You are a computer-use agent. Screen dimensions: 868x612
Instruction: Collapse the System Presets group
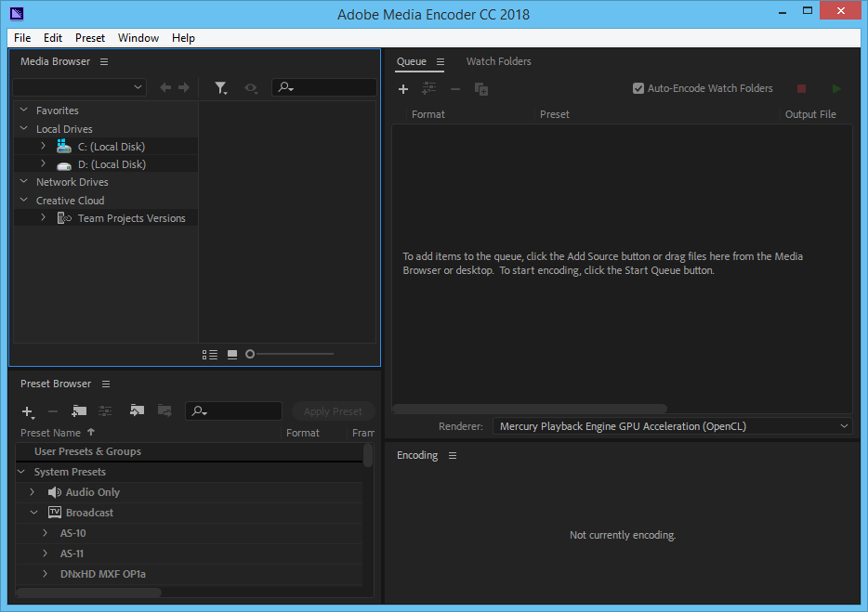click(21, 472)
